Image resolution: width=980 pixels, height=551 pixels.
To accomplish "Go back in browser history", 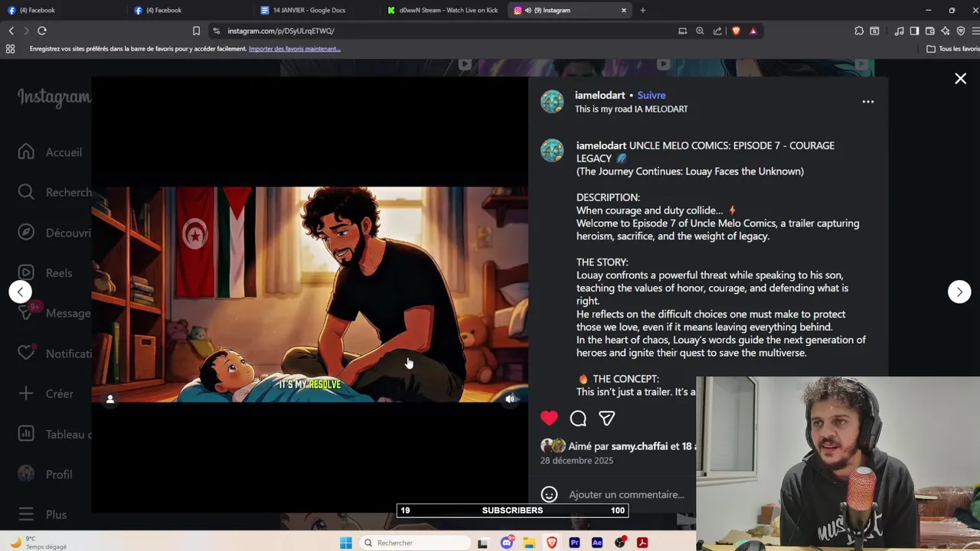I will pos(11,31).
